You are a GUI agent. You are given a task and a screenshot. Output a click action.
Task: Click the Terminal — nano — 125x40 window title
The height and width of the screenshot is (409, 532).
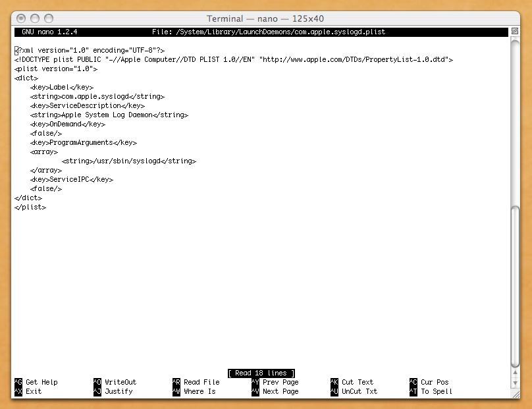pyautogui.click(x=265, y=18)
